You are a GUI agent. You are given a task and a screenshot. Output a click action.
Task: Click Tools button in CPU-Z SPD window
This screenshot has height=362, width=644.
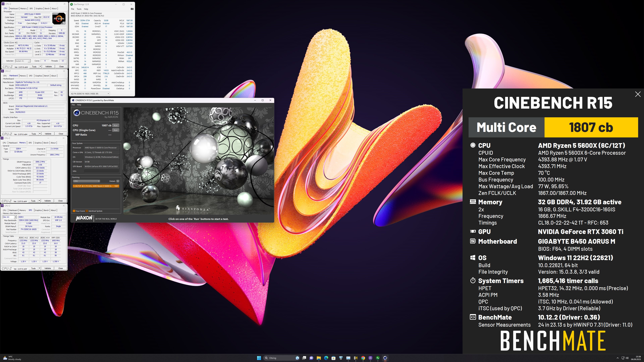33,268
